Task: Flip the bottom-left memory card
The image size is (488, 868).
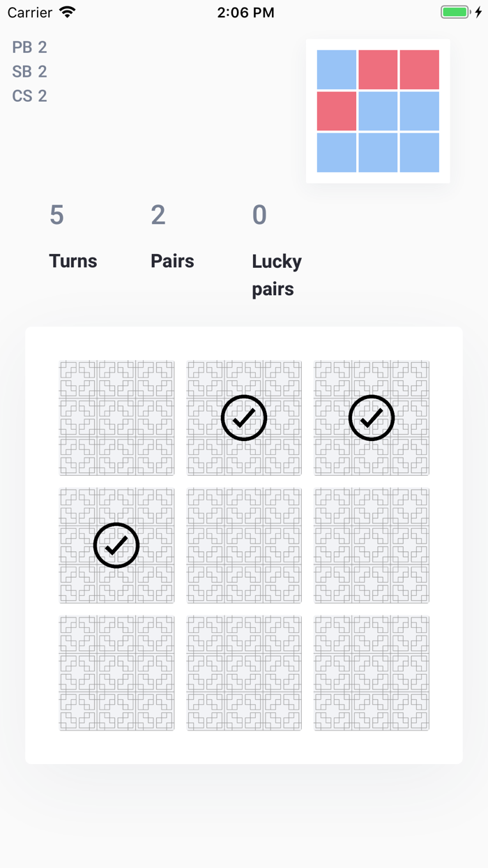Action: tap(116, 673)
